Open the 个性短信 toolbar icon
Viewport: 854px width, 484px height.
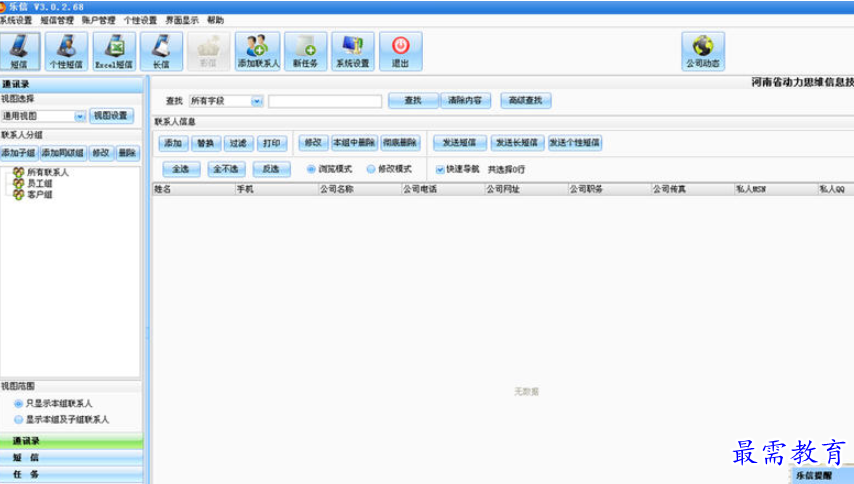point(66,51)
